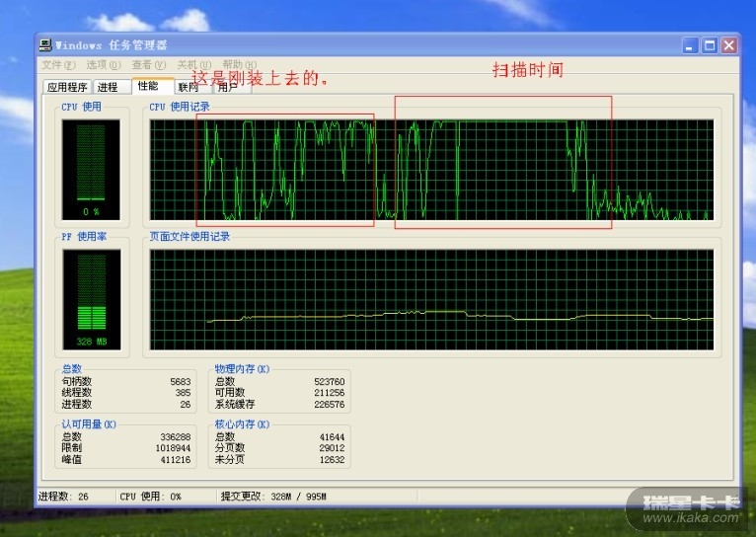Click the status bar CPU 使用: 0% entry
Viewport: 756px width, 537px height.
[x=150, y=497]
